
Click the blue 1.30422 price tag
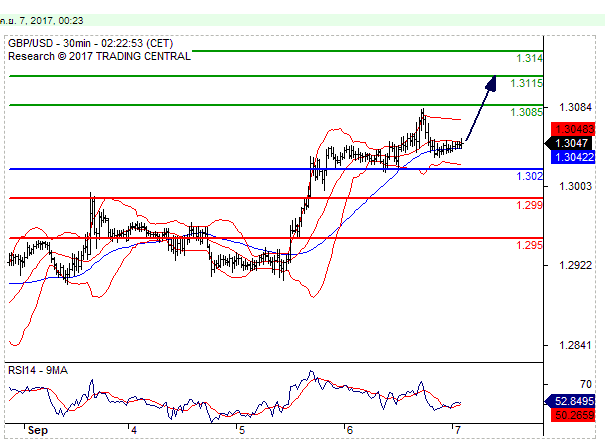(x=573, y=157)
